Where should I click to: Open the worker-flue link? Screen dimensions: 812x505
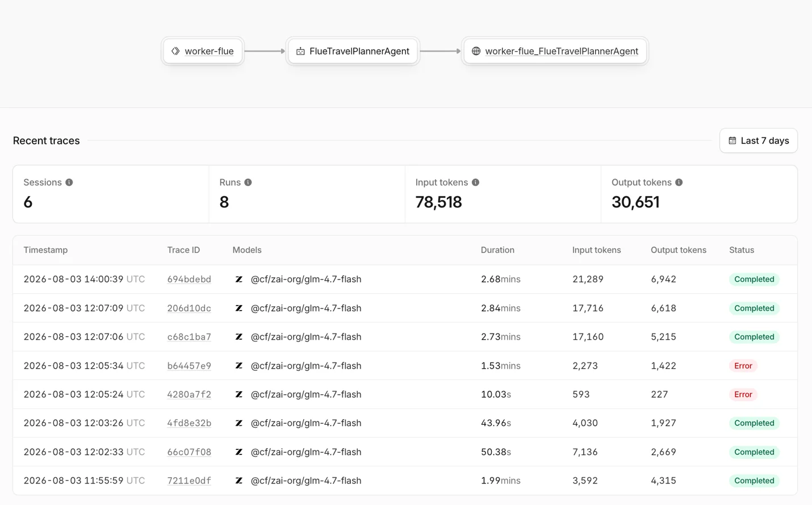click(x=209, y=51)
